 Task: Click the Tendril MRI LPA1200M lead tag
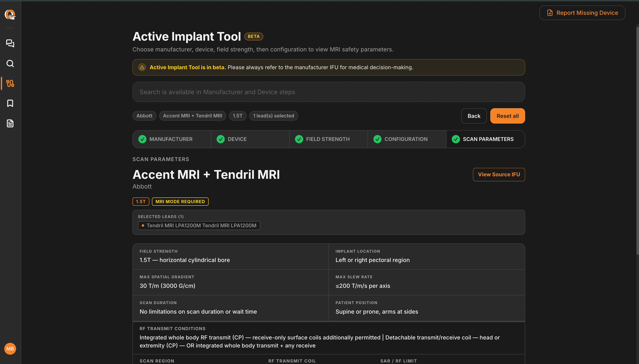(199, 226)
